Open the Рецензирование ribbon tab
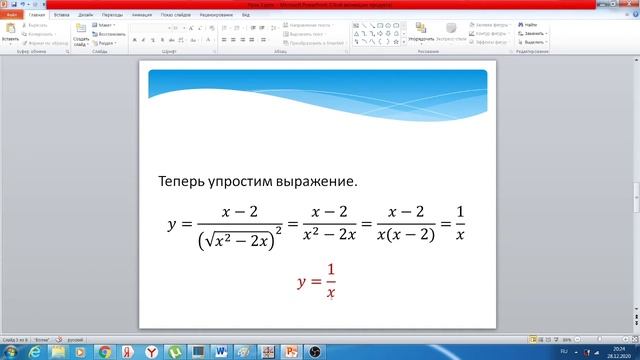 216,15
